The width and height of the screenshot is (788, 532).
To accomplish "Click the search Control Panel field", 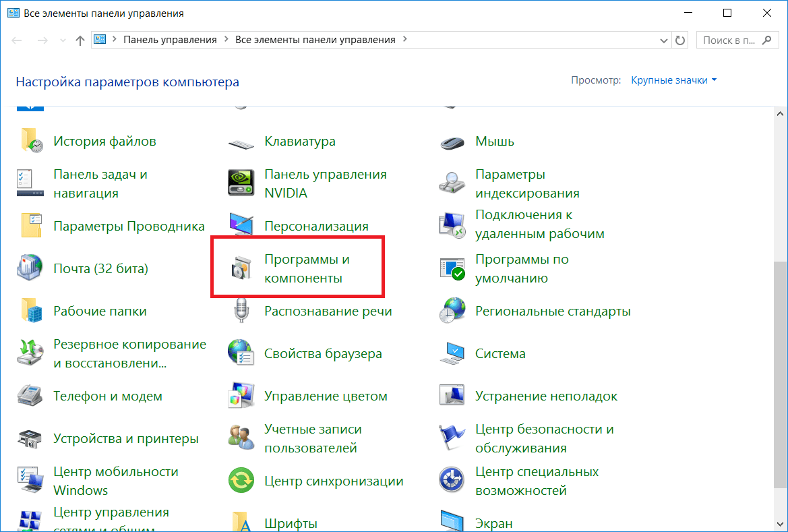I will click(x=728, y=40).
